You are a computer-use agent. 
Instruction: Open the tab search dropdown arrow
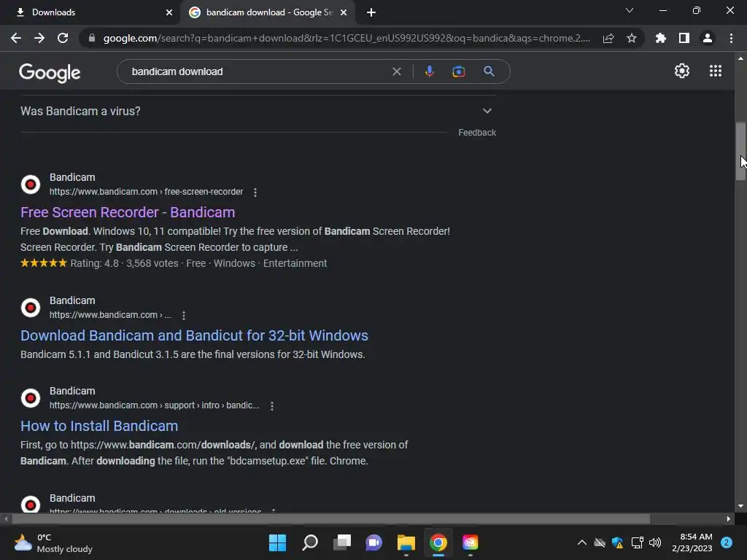point(630,10)
